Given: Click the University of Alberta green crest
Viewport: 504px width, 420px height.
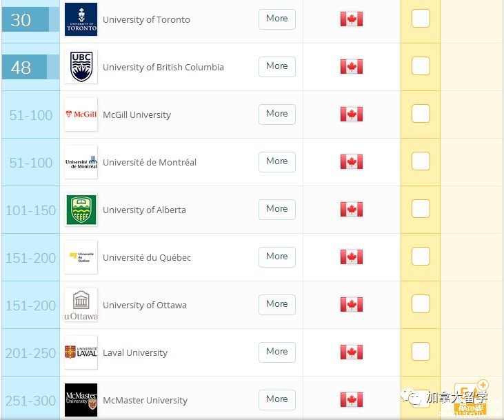Looking at the screenshot, I should point(81,210).
